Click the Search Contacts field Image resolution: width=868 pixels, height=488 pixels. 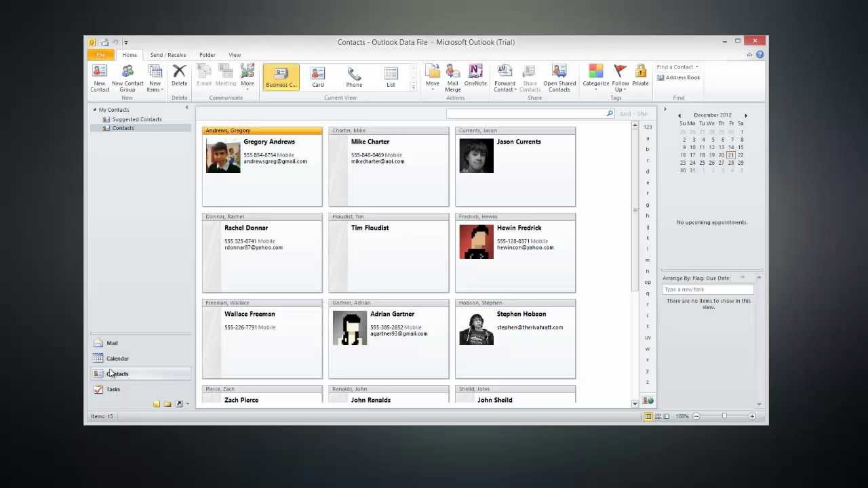click(x=526, y=114)
